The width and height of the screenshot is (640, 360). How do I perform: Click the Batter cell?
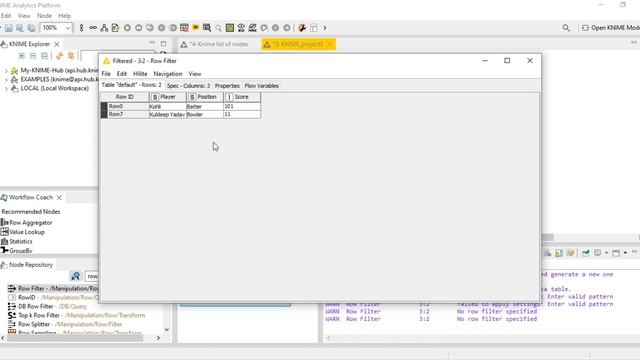[204, 107]
